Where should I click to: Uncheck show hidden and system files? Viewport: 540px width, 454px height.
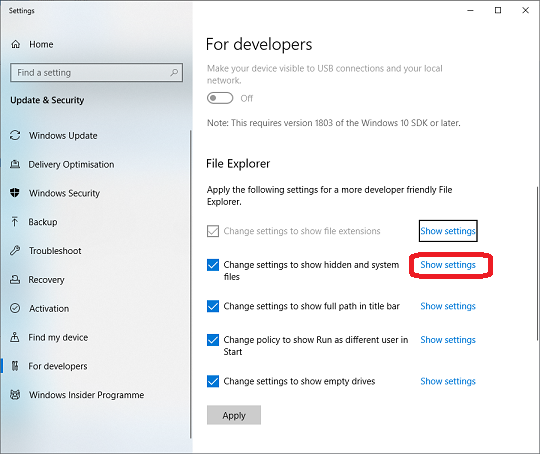pyautogui.click(x=213, y=265)
